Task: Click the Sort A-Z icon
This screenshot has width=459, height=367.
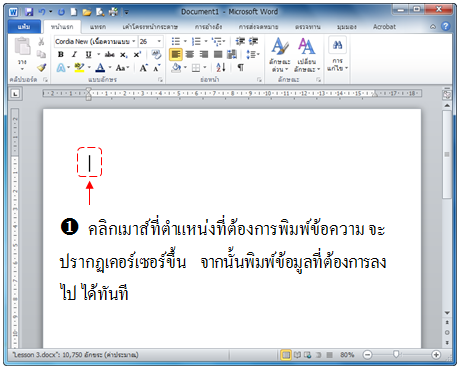Action: click(221, 68)
